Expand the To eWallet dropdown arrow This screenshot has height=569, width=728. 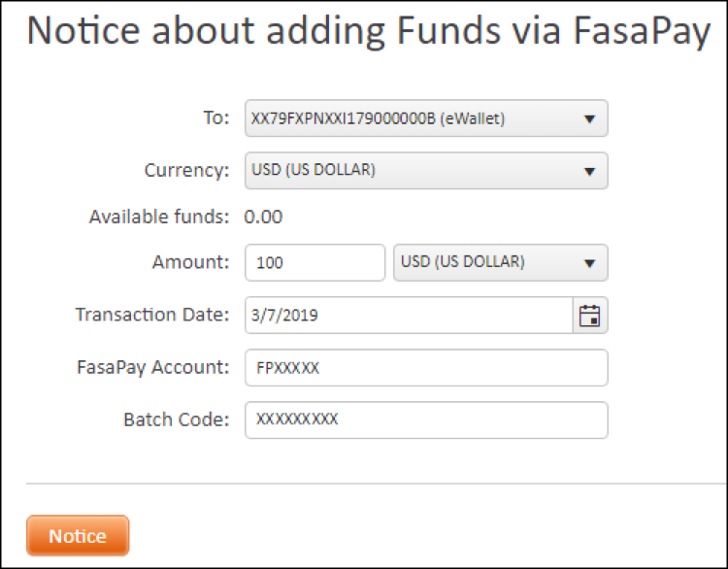[x=588, y=119]
